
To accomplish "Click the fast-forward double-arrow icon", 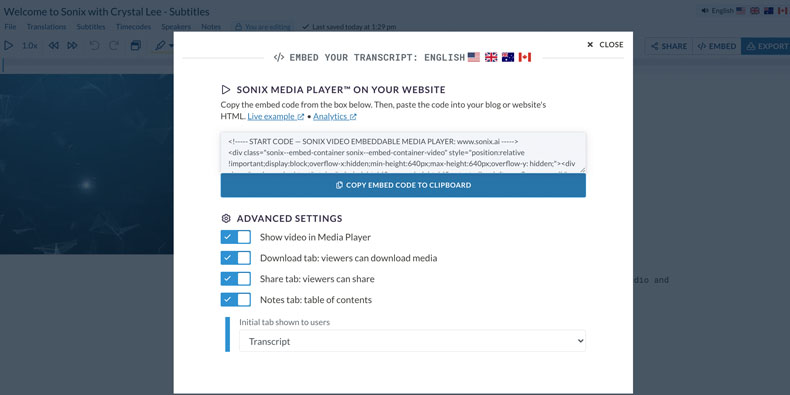I will pyautogui.click(x=73, y=46).
